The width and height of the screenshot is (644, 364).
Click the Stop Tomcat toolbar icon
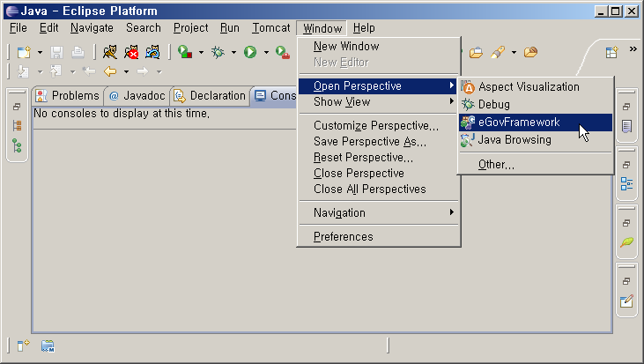(x=131, y=53)
